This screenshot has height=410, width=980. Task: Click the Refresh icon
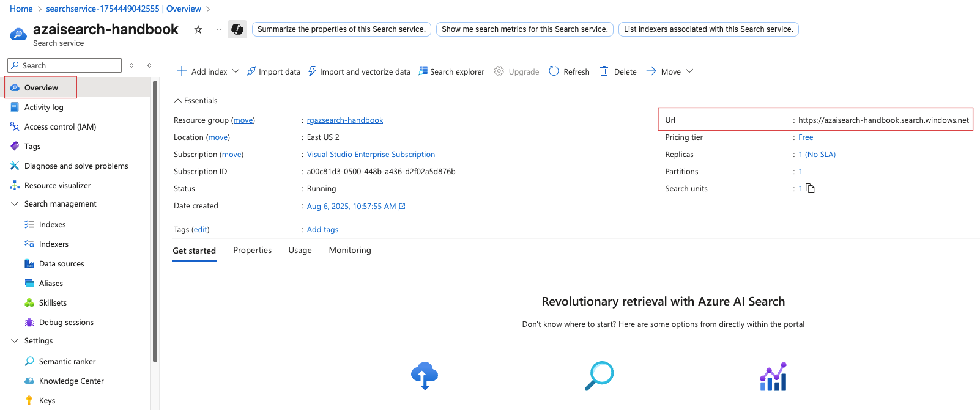[x=554, y=71]
